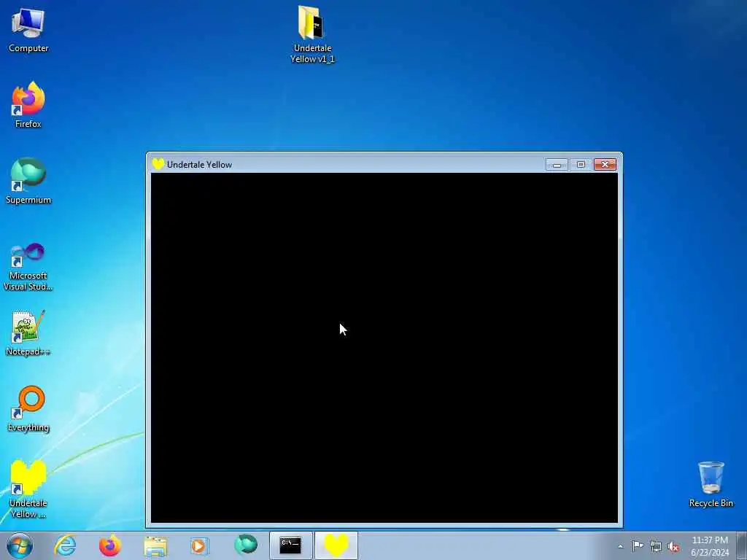The width and height of the screenshot is (747, 560).
Task: Close the Undertale Yellow window
Action: coord(605,164)
